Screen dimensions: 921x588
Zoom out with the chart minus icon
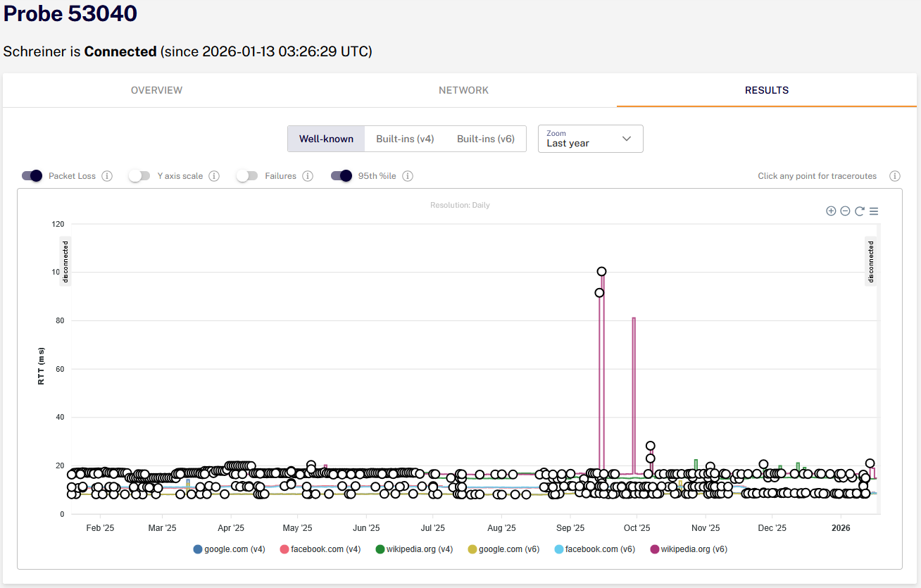coord(845,211)
